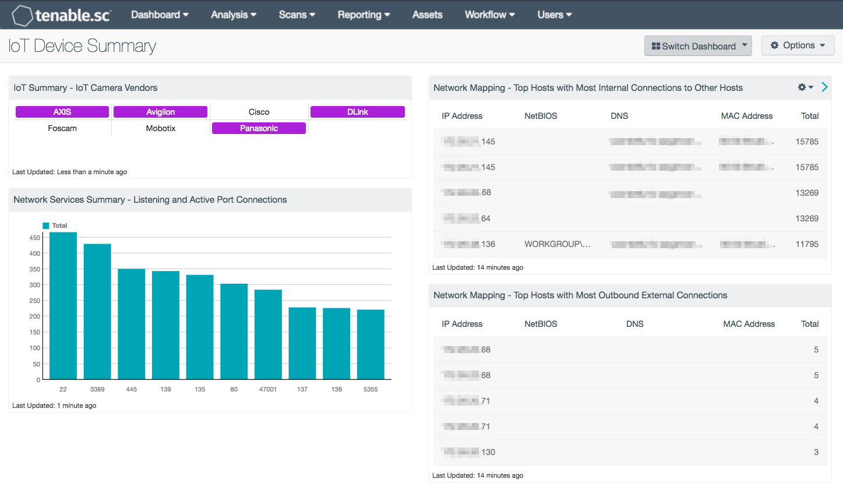Click MAC Address header in Internal Connections table
The image size is (843, 504).
747,116
